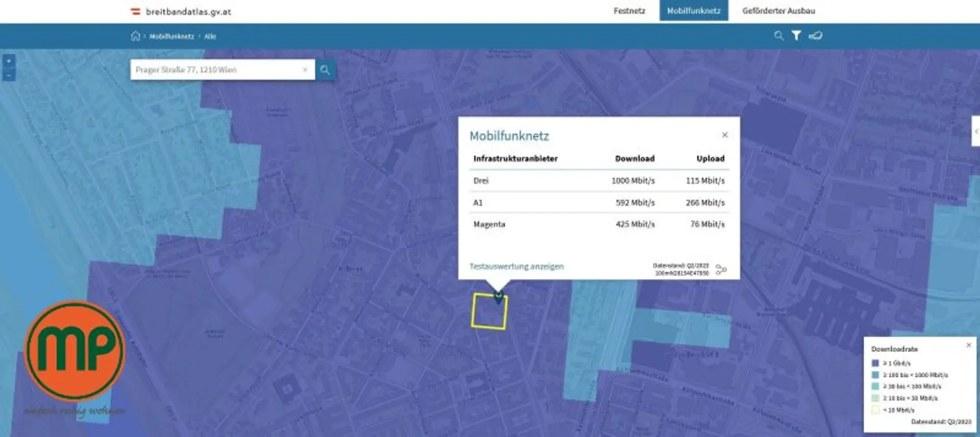The height and width of the screenshot is (437, 980).
Task: Click the home icon in the breadcrumb
Action: tap(135, 36)
